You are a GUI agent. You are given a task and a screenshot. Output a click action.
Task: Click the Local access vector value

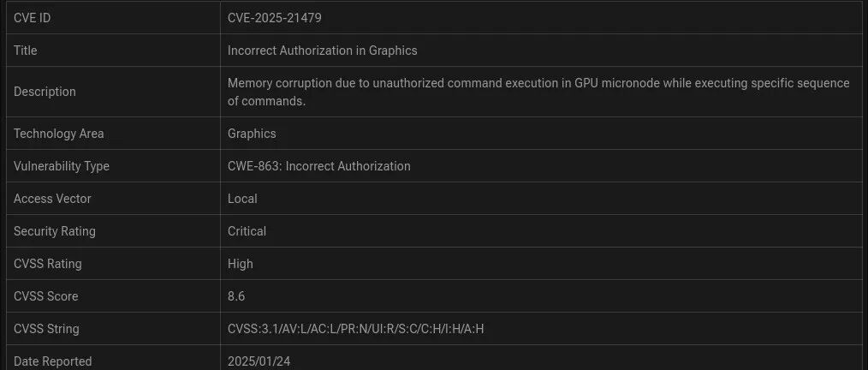pyautogui.click(x=242, y=199)
